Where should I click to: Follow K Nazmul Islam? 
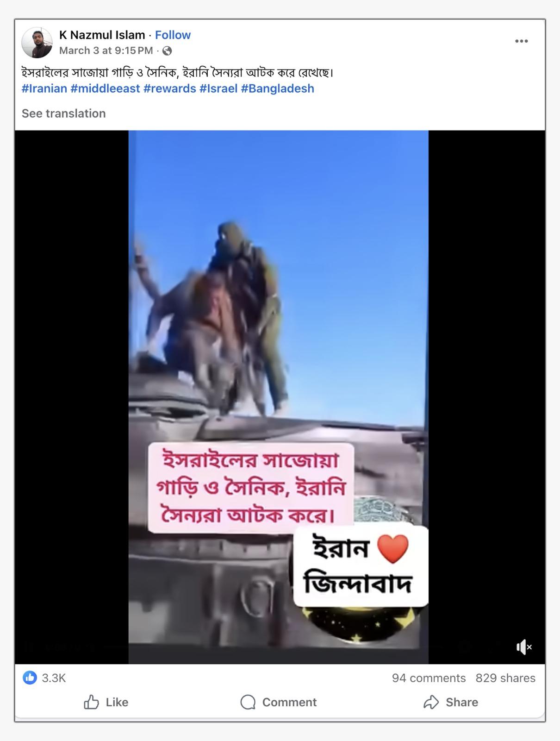click(173, 35)
